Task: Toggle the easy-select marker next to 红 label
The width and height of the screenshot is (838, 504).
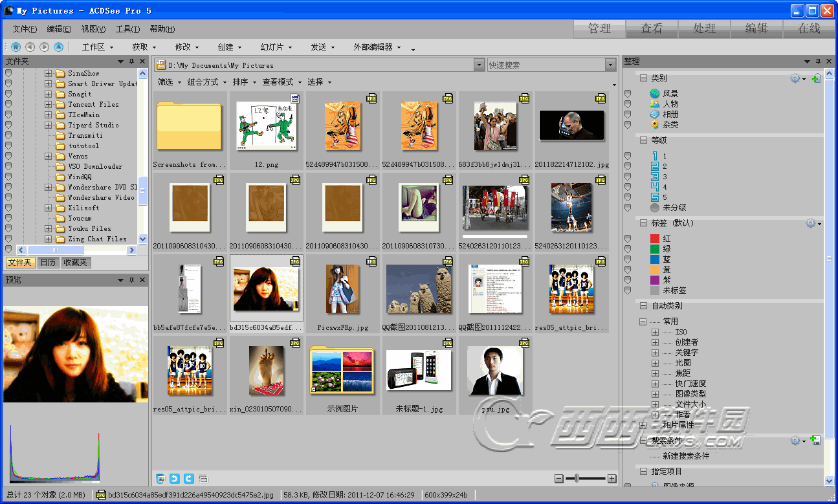Action: [x=627, y=239]
